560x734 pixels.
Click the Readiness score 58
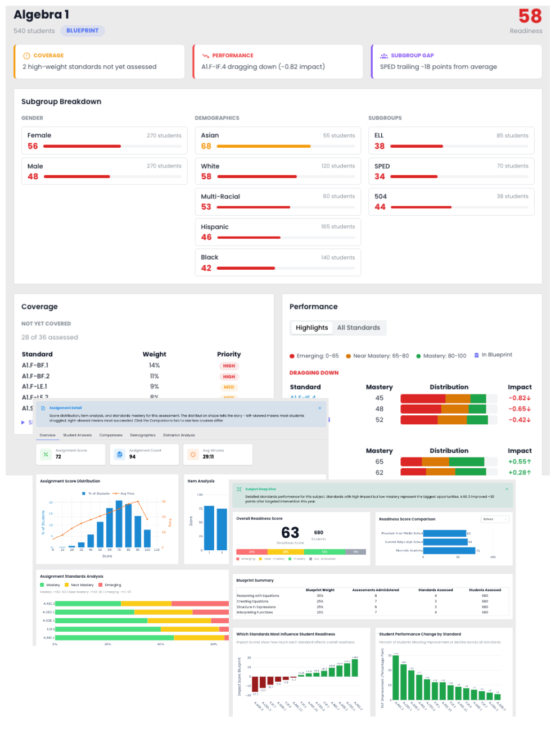pyautogui.click(x=530, y=16)
